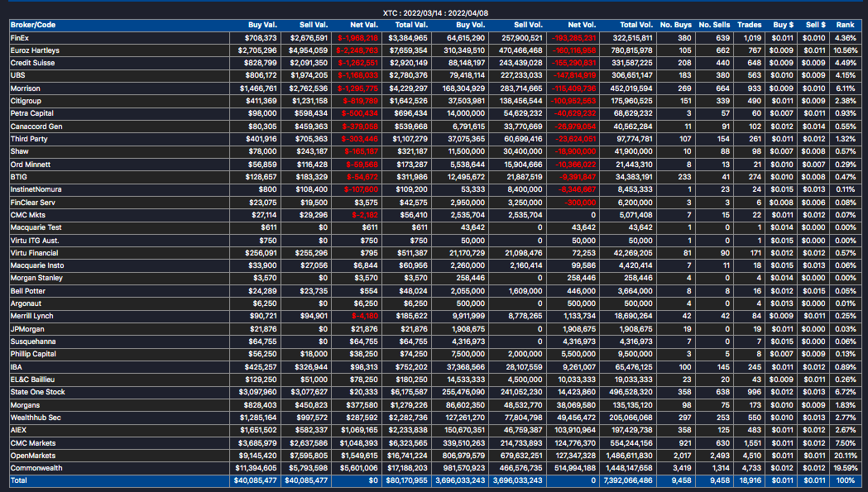Select the Macquarie Insto broker name
Viewport: 868px width, 492px height.
(x=37, y=265)
